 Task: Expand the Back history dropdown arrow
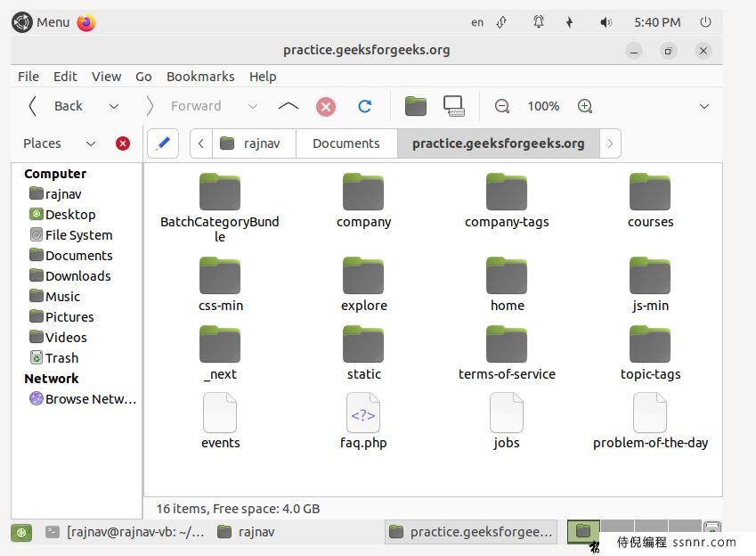tap(114, 106)
